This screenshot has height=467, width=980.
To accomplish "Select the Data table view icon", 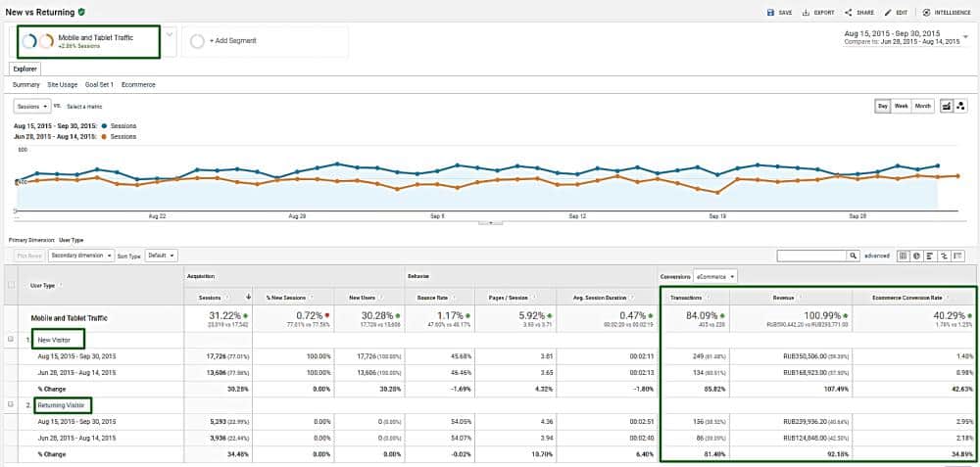I will (904, 256).
